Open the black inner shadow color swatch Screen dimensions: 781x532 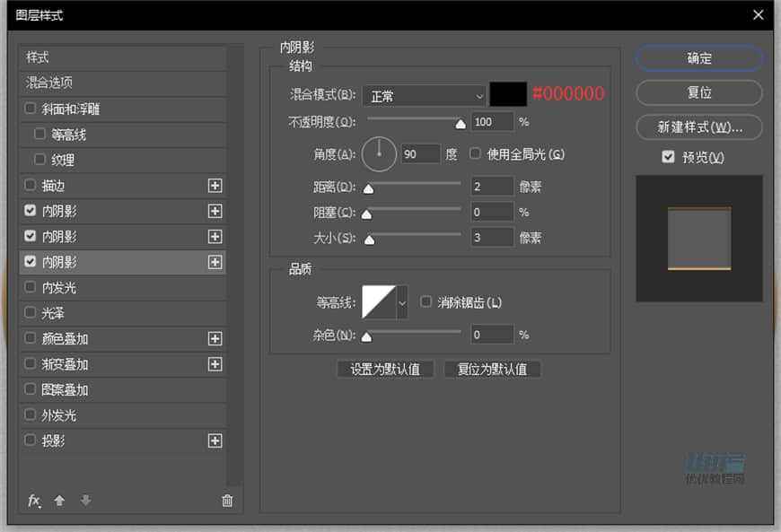(x=506, y=95)
